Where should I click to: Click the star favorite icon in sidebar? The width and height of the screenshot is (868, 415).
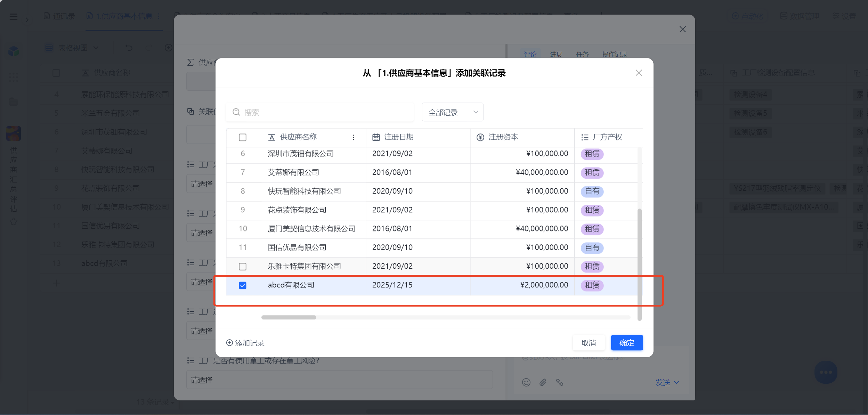(x=14, y=221)
